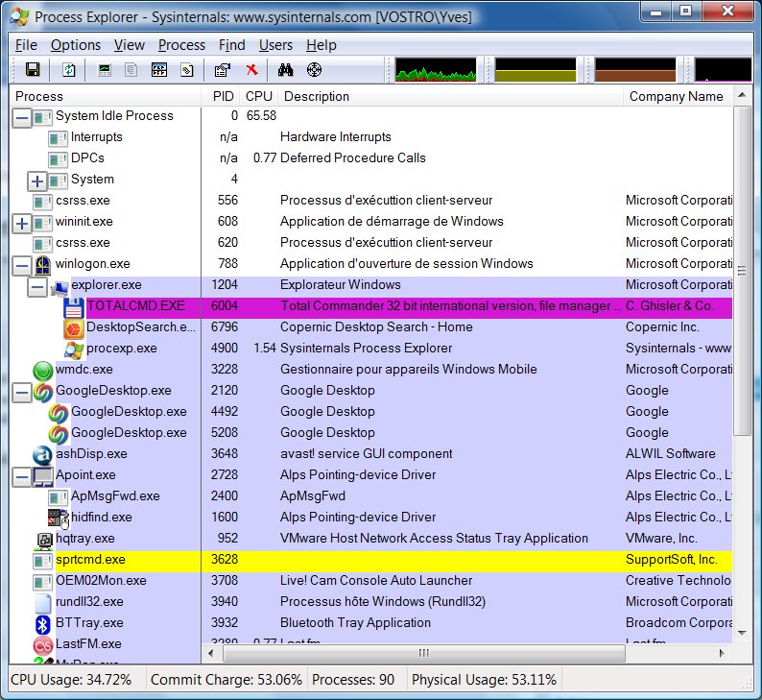The width and height of the screenshot is (762, 700).
Task: Click the Refresh Now toolbar icon
Action: [69, 69]
